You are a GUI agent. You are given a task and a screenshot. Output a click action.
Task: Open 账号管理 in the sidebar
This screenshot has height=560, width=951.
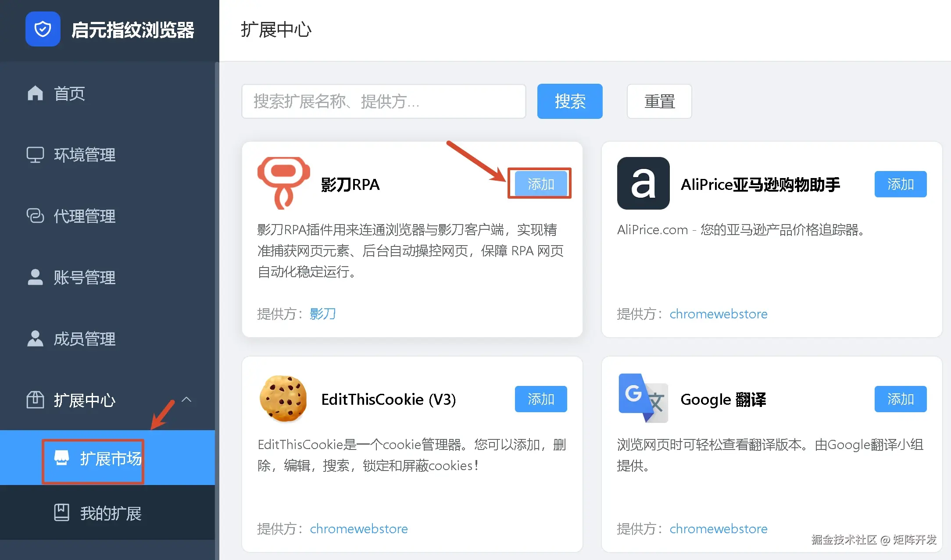tap(107, 278)
